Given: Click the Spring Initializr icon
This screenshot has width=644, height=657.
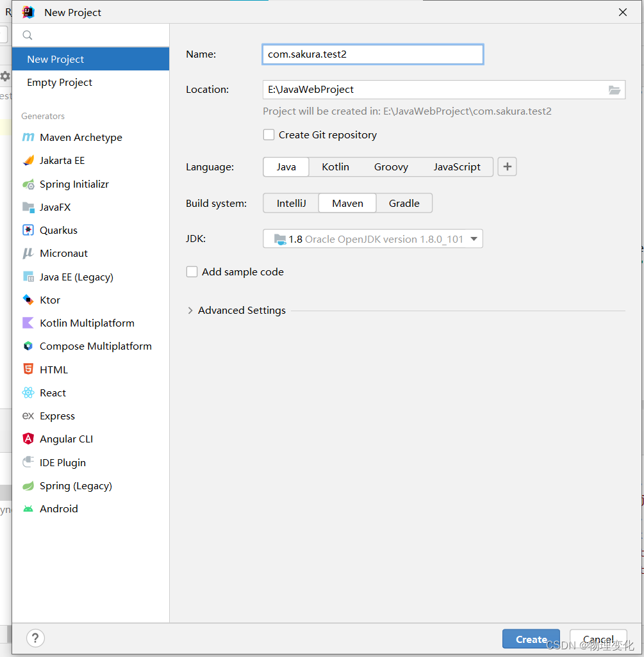Looking at the screenshot, I should tap(28, 184).
